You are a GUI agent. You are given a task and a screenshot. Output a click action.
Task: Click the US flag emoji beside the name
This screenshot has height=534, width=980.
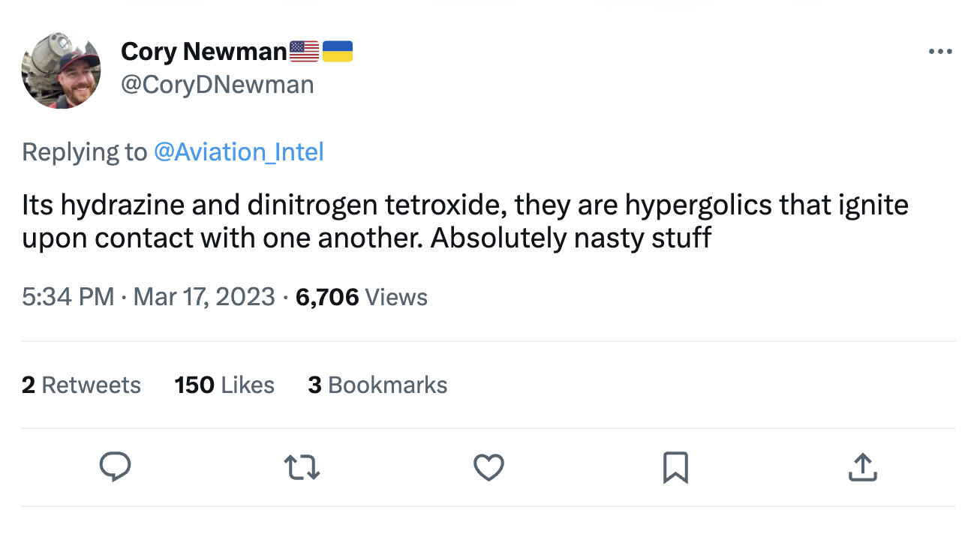[x=304, y=51]
